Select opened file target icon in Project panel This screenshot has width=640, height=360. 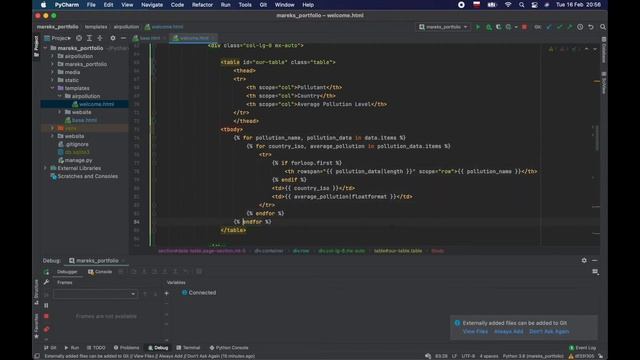[79, 38]
